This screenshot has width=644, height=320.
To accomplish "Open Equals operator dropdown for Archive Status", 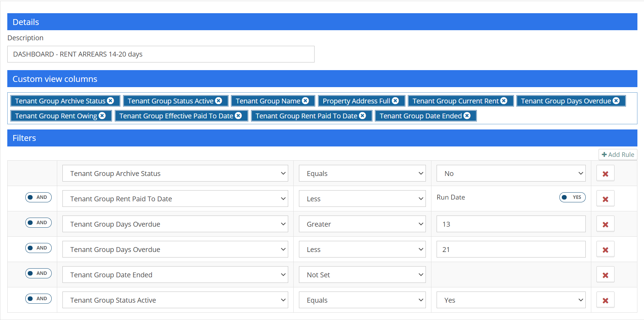I will [x=362, y=173].
